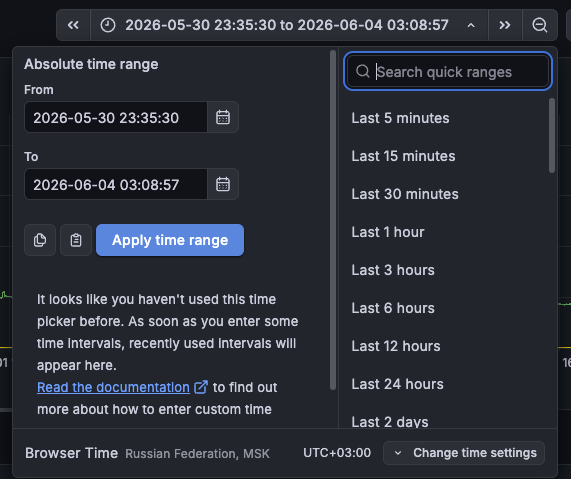Select Last 5 minutes

(400, 118)
